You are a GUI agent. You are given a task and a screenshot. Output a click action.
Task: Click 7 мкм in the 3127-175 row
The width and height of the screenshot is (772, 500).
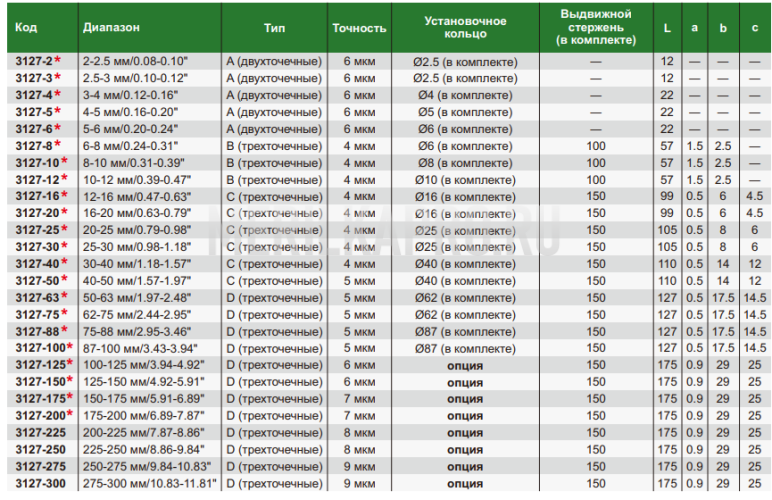[359, 399]
